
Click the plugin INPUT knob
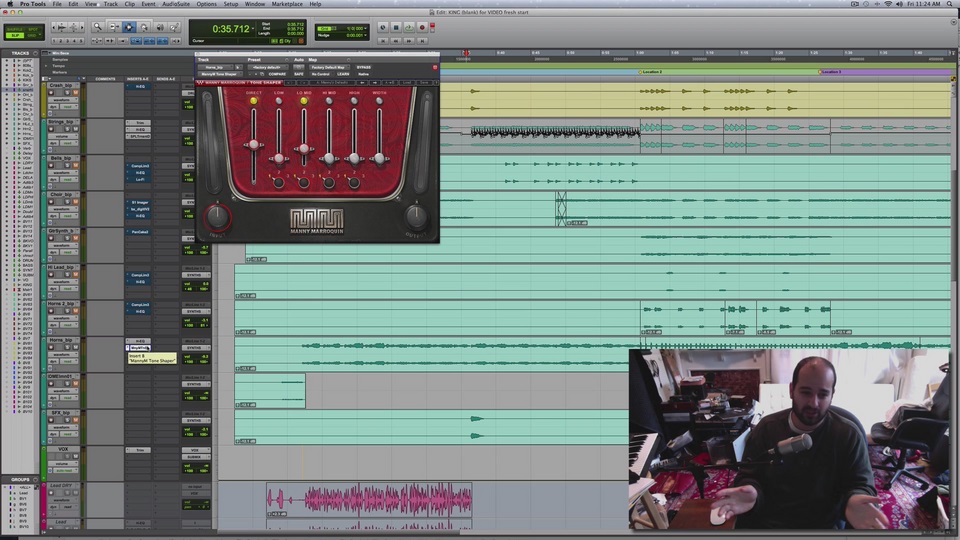click(217, 217)
